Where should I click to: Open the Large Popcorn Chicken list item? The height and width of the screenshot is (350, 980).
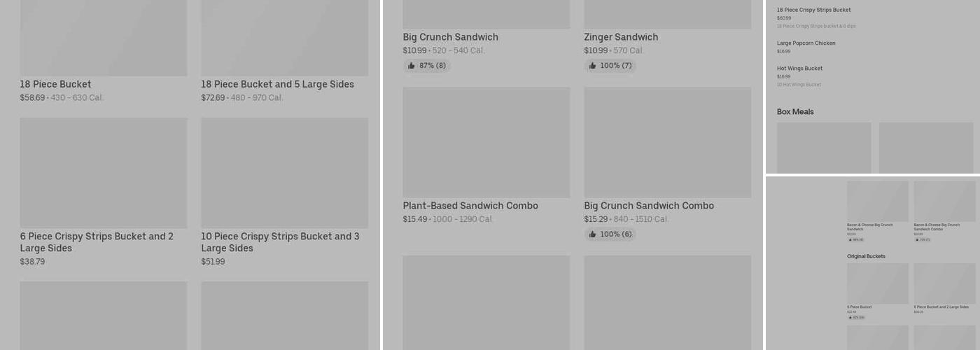point(806,43)
